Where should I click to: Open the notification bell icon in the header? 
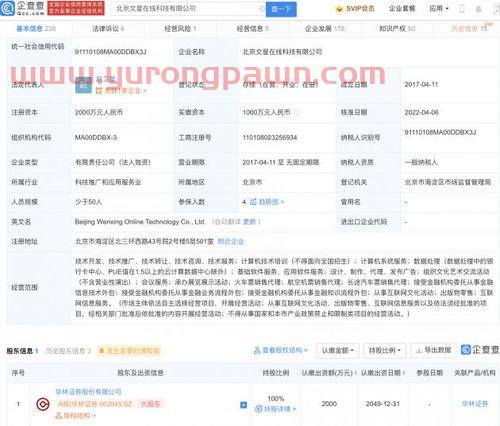point(478,9)
